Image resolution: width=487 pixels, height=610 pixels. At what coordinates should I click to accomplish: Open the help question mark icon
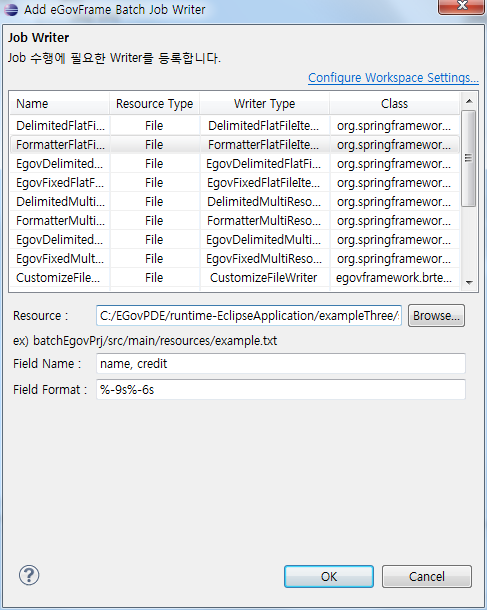pyautogui.click(x=29, y=575)
